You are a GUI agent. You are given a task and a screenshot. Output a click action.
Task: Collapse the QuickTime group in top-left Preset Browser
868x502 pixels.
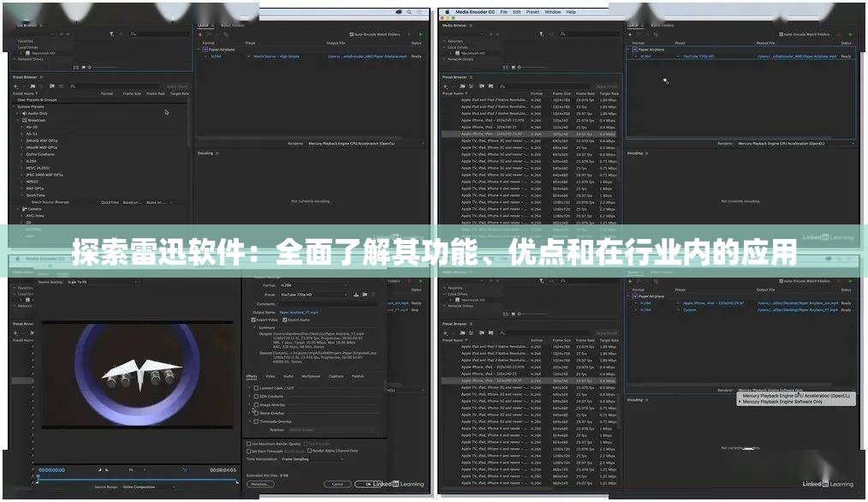coord(23,195)
